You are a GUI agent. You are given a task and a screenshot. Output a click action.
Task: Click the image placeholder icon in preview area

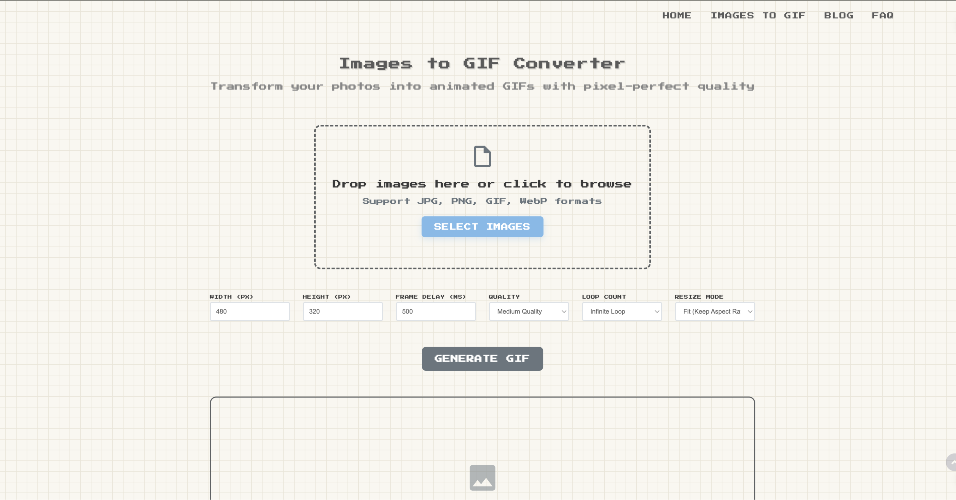point(482,478)
